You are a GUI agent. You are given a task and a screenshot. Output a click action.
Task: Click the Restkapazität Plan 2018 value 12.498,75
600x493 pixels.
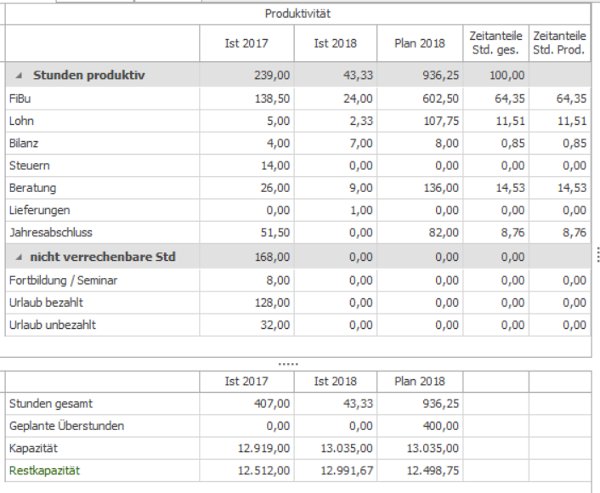click(x=433, y=470)
